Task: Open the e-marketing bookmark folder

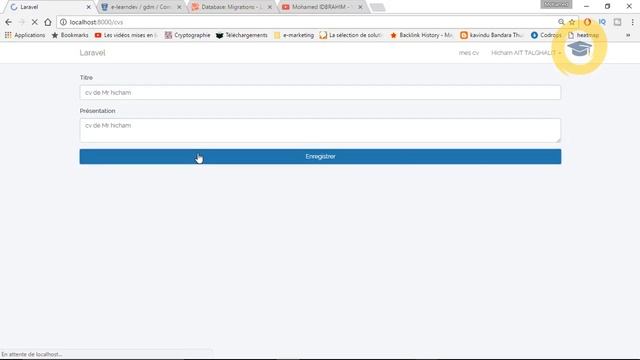Action: [294, 35]
